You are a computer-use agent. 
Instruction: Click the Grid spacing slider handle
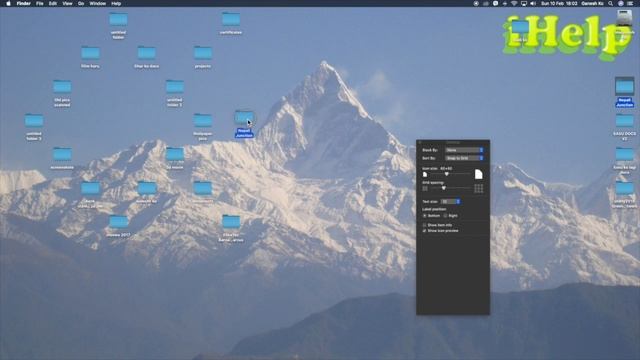(444, 188)
